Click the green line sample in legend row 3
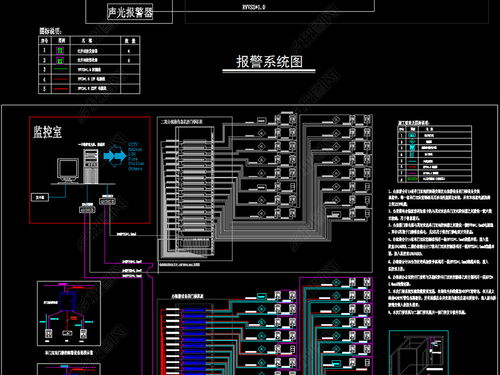Image resolution: width=500 pixels, height=375 pixels. coord(60,69)
